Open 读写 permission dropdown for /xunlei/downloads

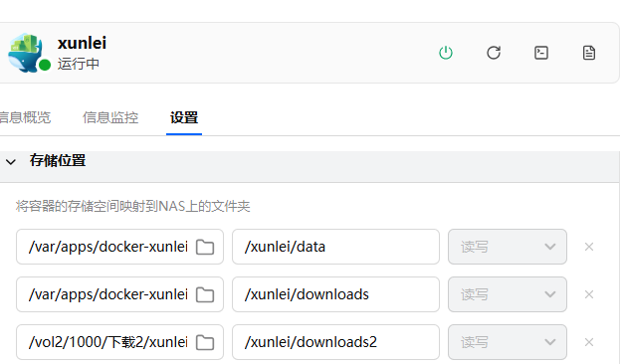508,294
